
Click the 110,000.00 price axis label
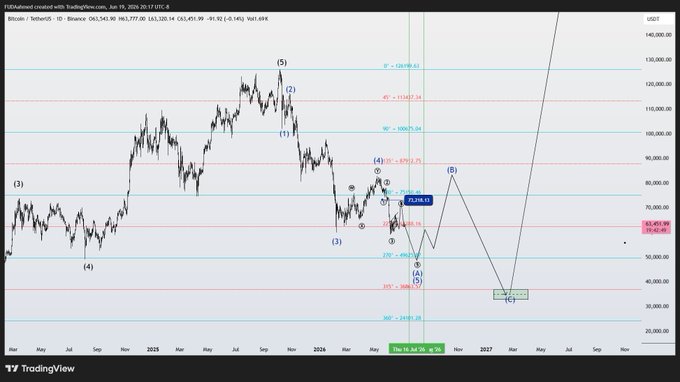point(658,109)
